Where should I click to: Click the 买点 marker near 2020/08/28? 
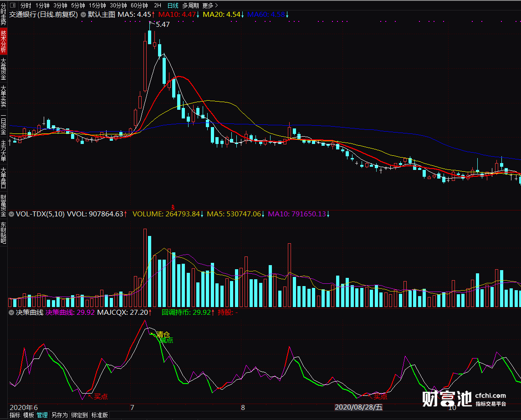pyautogui.click(x=380, y=396)
